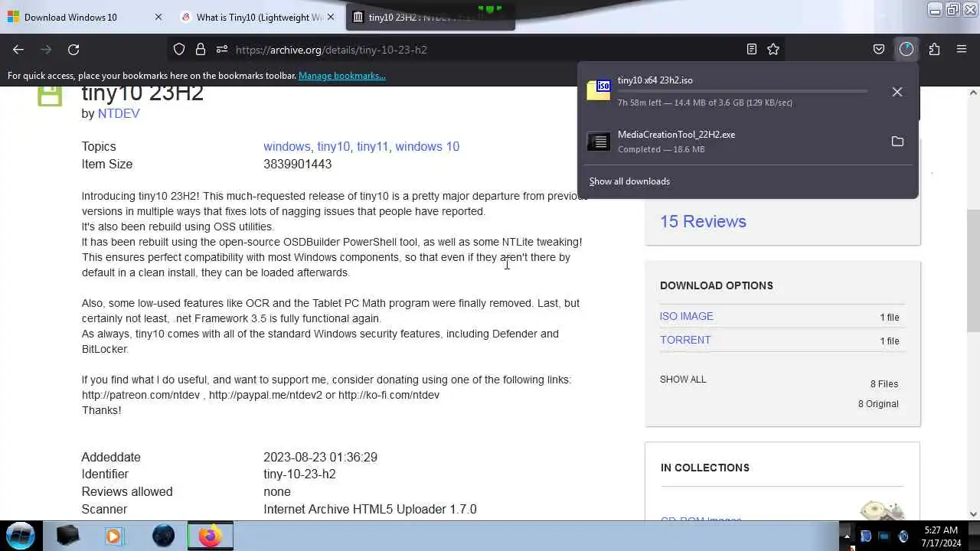Open the extensions puzzle icon
This screenshot has width=980, height=551.
pyautogui.click(x=934, y=49)
